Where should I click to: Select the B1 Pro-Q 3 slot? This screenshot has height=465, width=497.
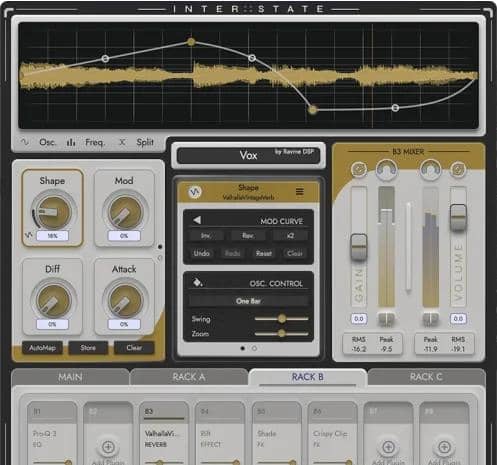click(x=52, y=433)
